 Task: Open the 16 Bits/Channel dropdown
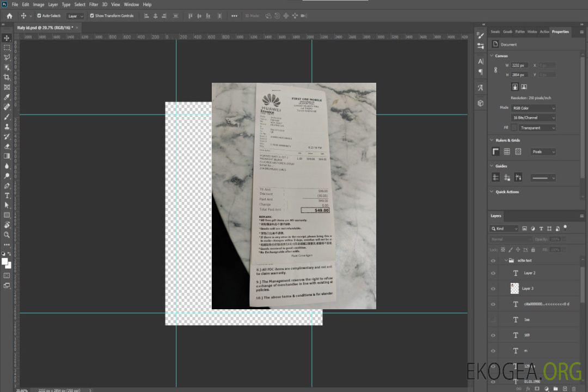533,118
